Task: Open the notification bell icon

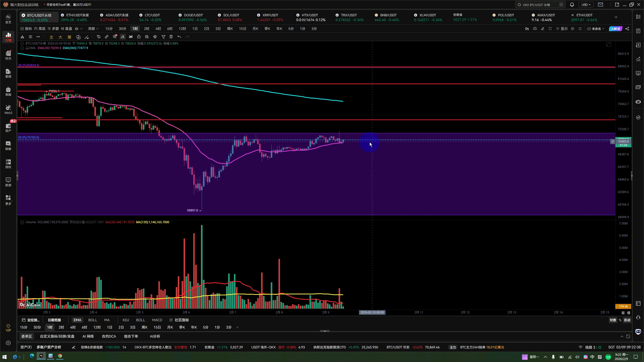Action: (572, 5)
